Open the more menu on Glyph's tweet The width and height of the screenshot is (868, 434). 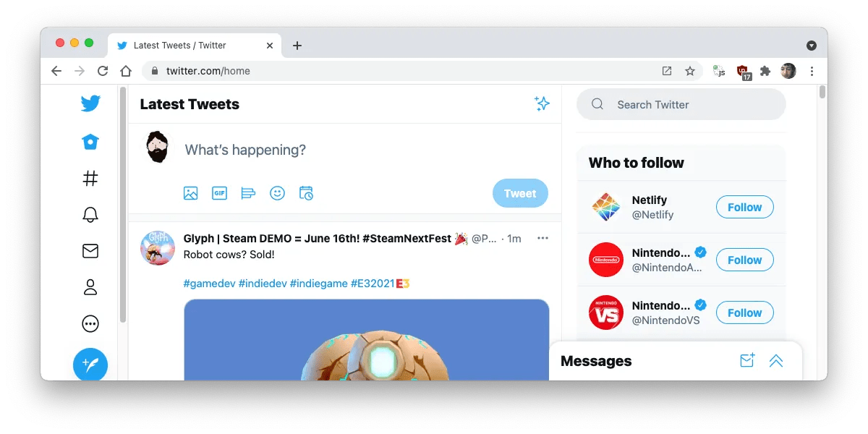[x=542, y=238]
